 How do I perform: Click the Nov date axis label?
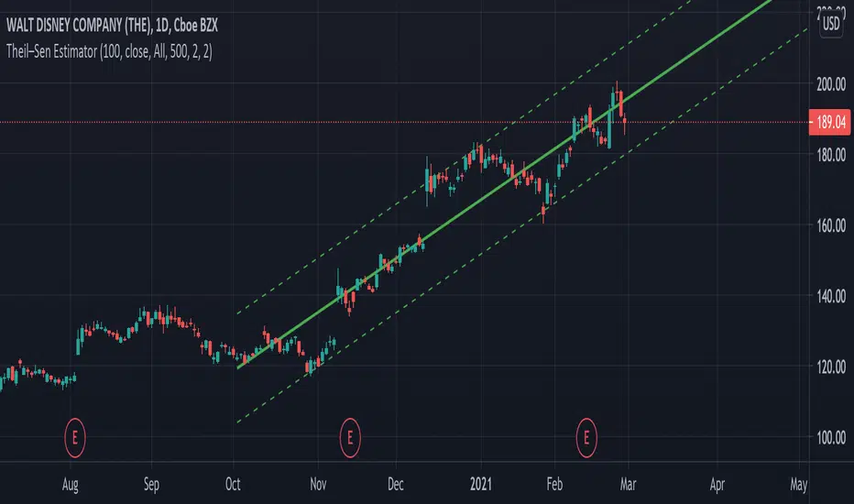point(318,485)
